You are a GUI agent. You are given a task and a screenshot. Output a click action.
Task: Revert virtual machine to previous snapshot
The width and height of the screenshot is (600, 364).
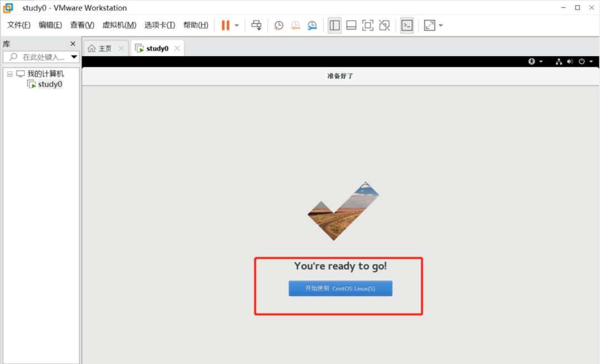coord(296,25)
